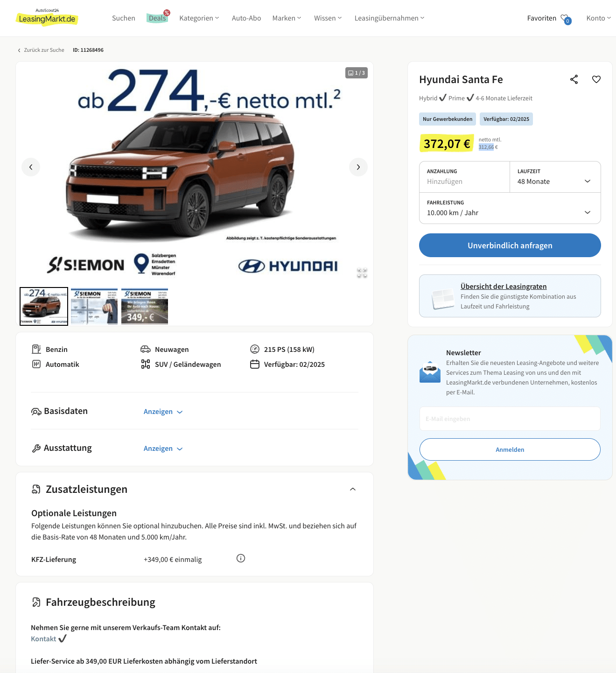Open fullscreen image view icon

362,273
